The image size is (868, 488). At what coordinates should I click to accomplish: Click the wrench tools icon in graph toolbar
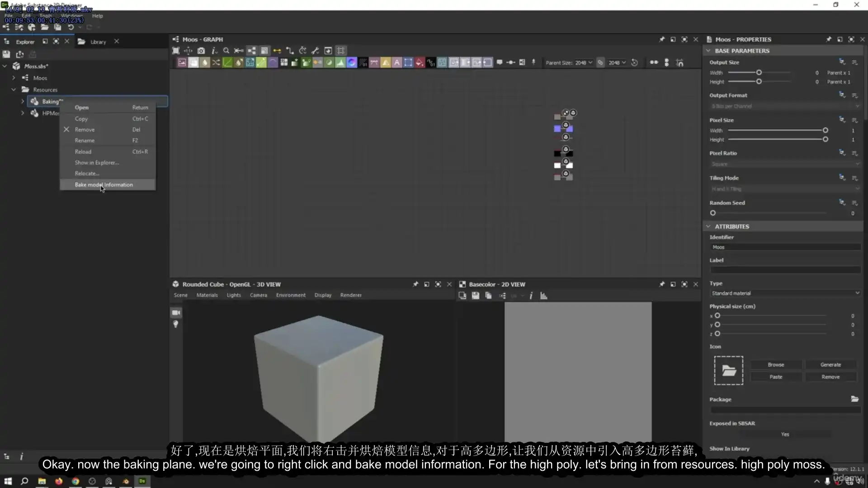[x=316, y=50]
